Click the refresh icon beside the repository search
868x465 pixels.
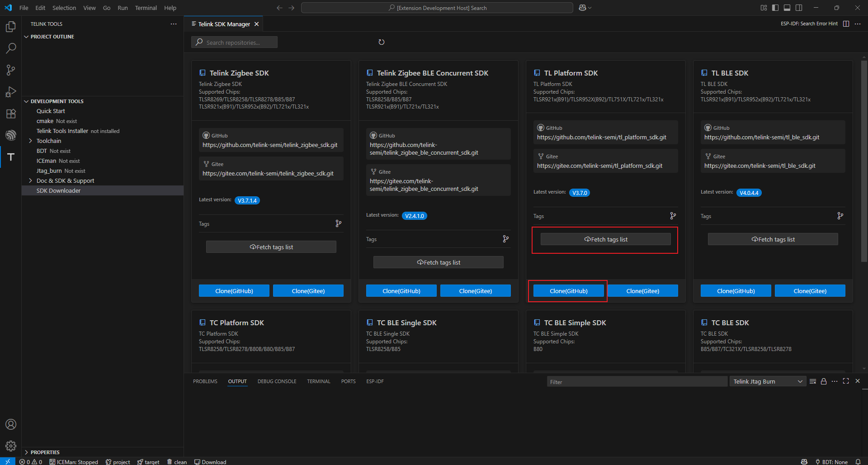pos(381,42)
